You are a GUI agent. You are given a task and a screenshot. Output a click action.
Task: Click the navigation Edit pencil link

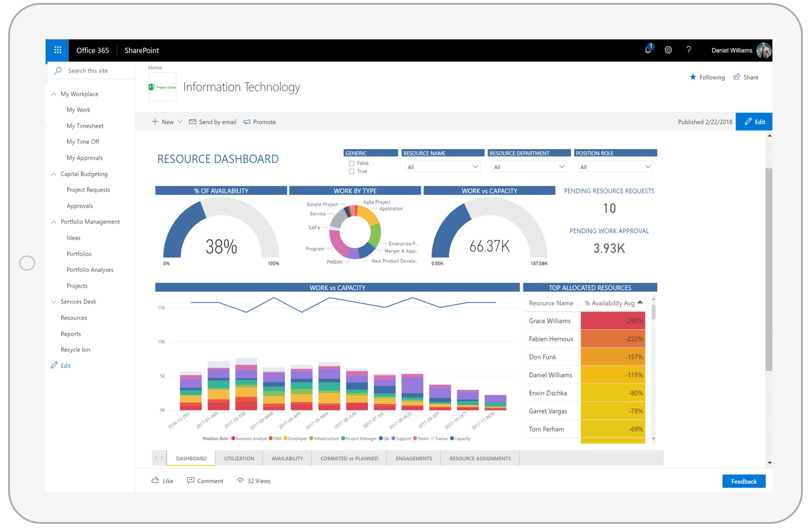tap(61, 365)
